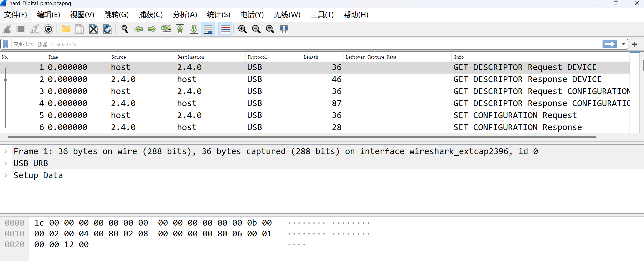Open display filter bookmarks

click(x=6, y=44)
